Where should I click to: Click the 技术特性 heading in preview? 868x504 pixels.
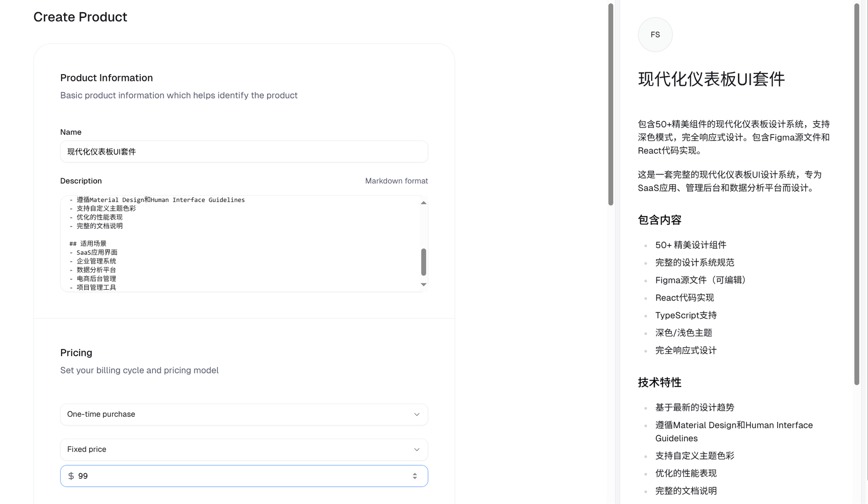660,382
